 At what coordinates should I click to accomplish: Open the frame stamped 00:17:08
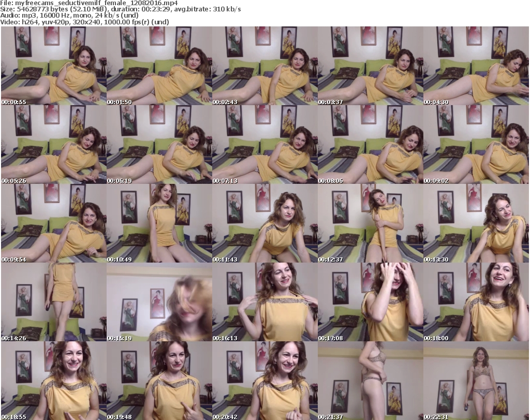click(371, 302)
